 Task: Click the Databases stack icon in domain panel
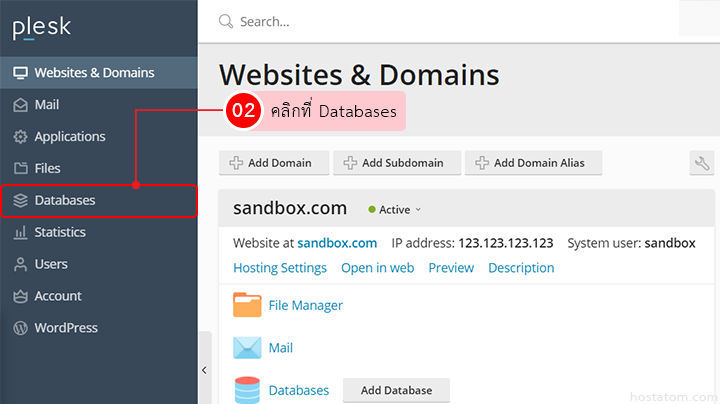point(247,389)
